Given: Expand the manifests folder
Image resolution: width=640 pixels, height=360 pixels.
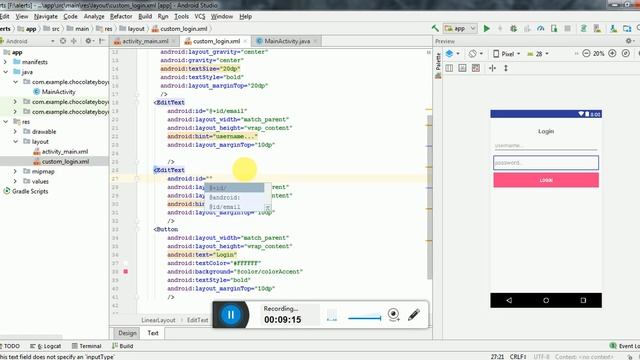Looking at the screenshot, I should pos(5,62).
